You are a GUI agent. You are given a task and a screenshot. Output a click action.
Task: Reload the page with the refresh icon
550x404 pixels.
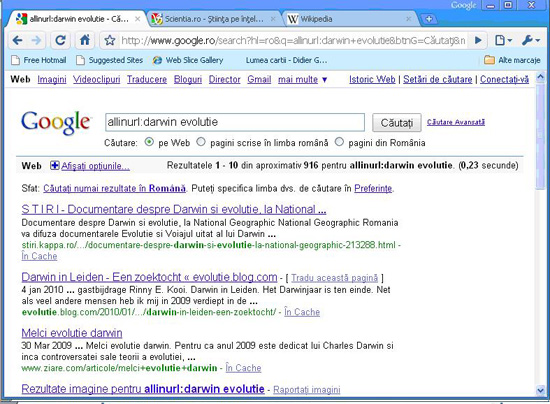click(x=60, y=41)
